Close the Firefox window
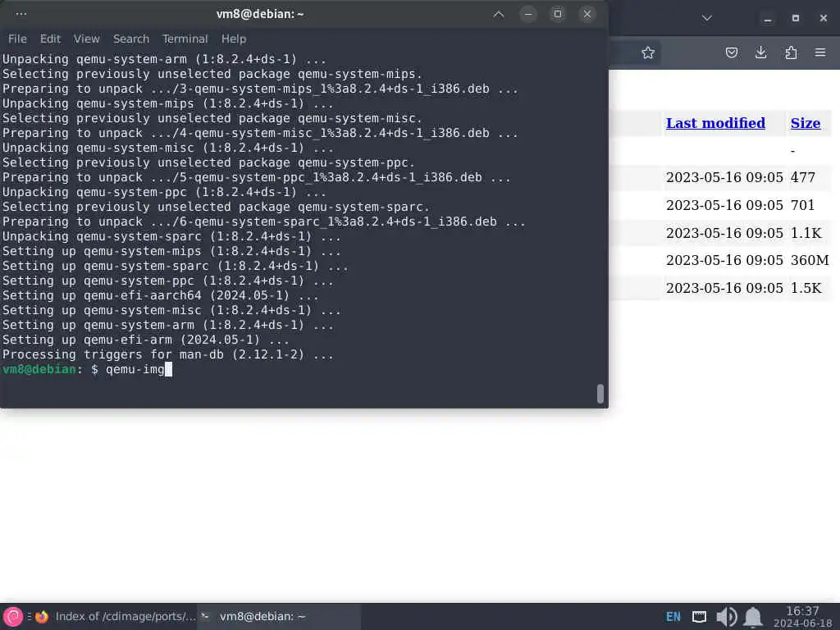The width and height of the screenshot is (840, 630). tap(824, 18)
